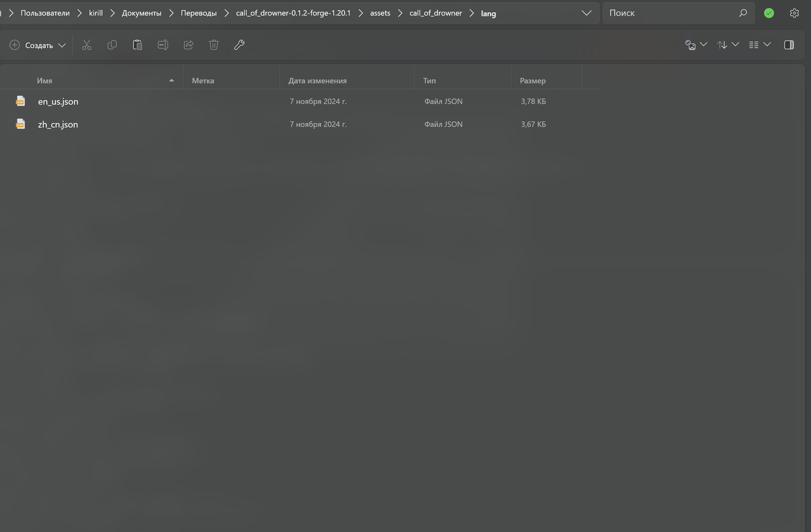Click the zh_cn.json file icon
Screen dimensions: 811x532
click(x=21, y=124)
